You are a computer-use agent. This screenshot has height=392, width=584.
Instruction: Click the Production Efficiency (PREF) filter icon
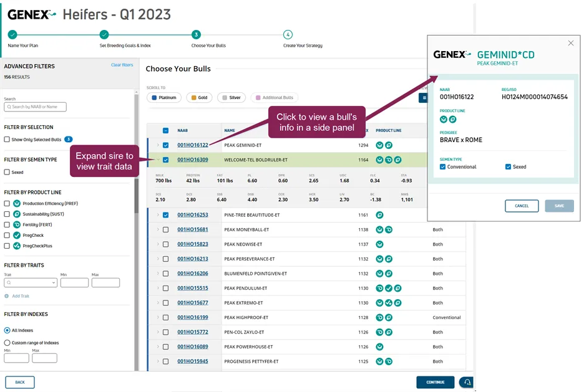click(x=17, y=203)
